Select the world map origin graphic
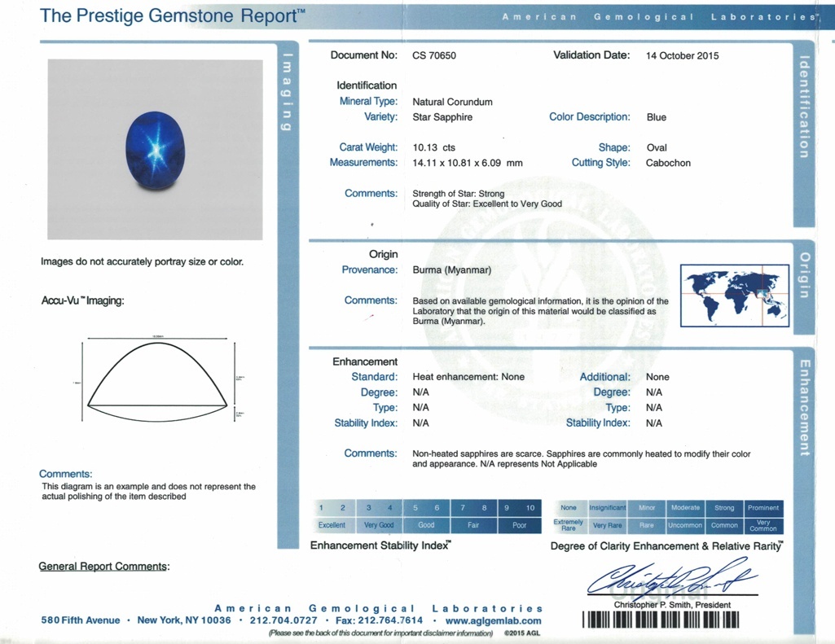 734,296
